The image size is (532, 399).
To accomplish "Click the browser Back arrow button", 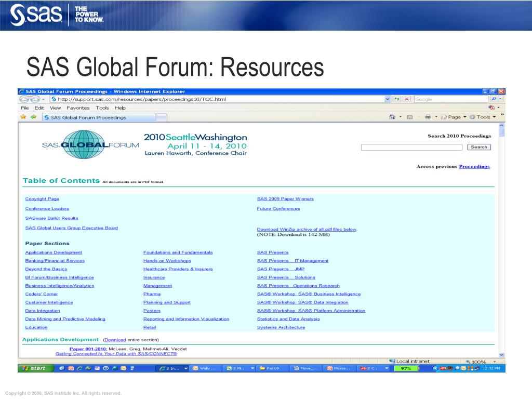I will 24,99.
